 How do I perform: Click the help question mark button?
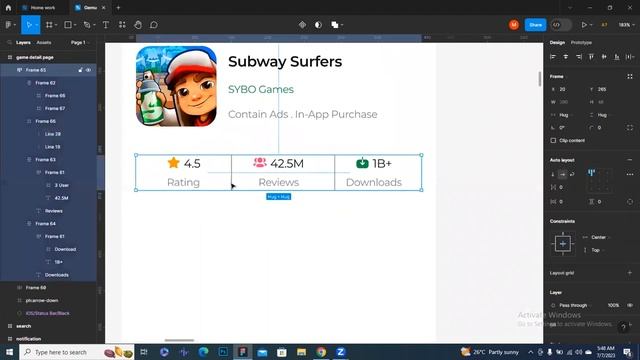623,327
